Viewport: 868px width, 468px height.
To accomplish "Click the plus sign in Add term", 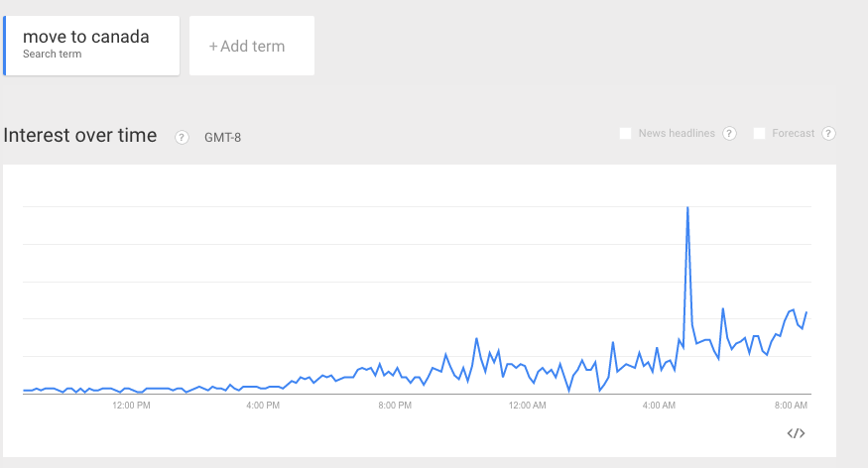I will [x=213, y=47].
